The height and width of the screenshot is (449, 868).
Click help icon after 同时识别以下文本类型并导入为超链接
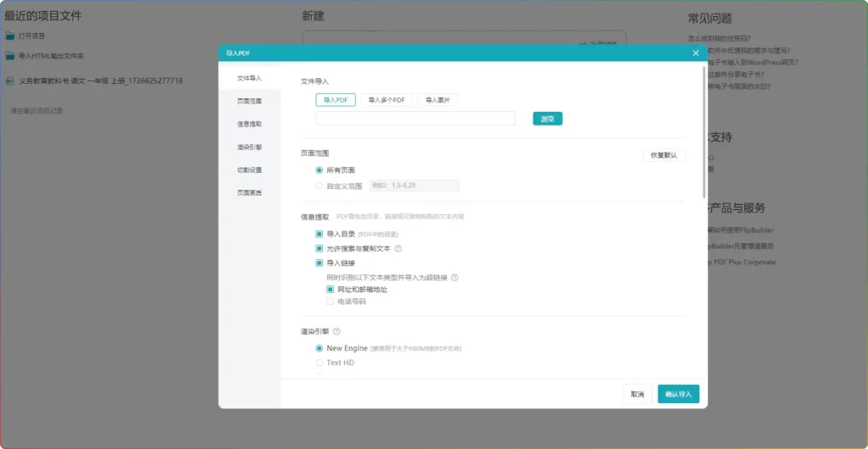click(x=454, y=277)
